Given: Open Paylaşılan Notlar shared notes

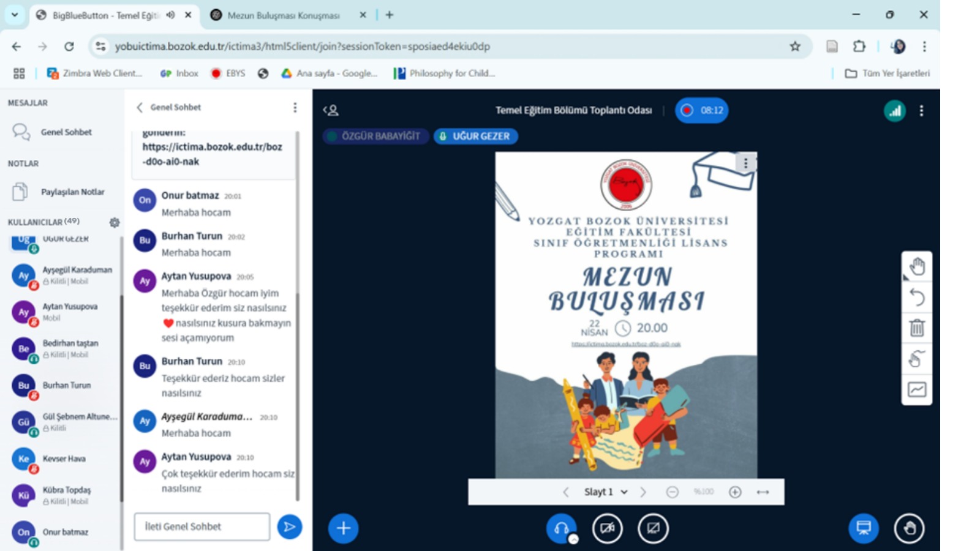Looking at the screenshot, I should [x=61, y=192].
